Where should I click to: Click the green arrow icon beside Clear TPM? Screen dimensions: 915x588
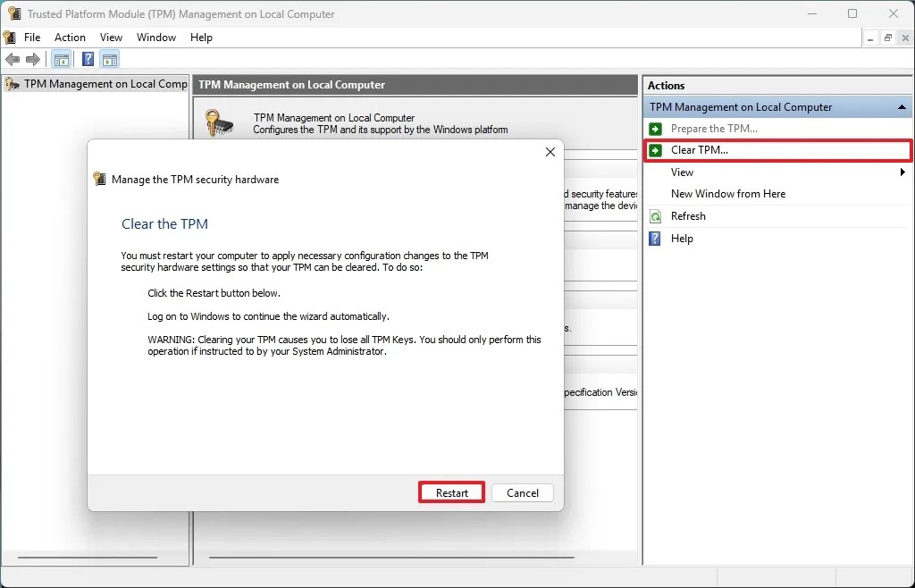click(x=657, y=150)
